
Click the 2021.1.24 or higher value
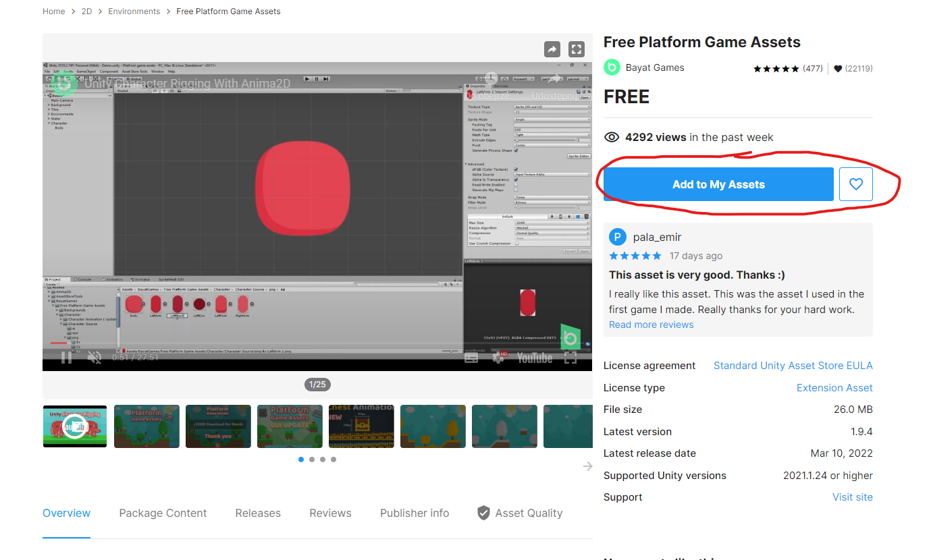828,476
